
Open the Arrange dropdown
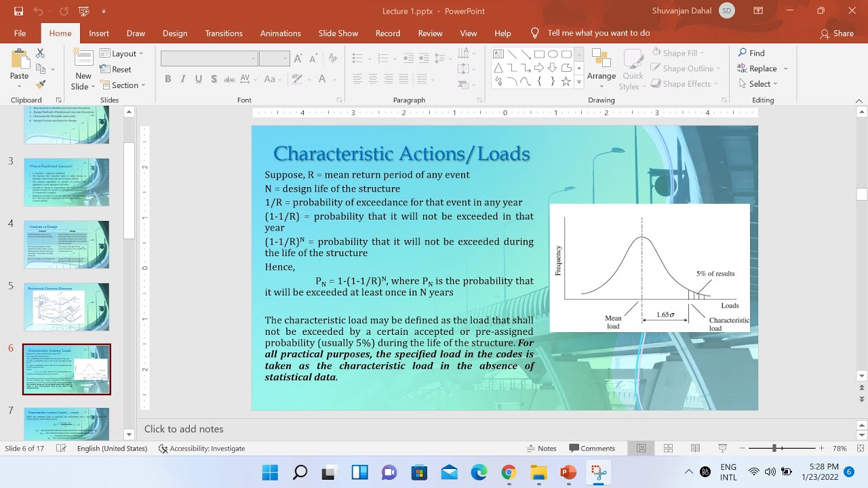[601, 68]
